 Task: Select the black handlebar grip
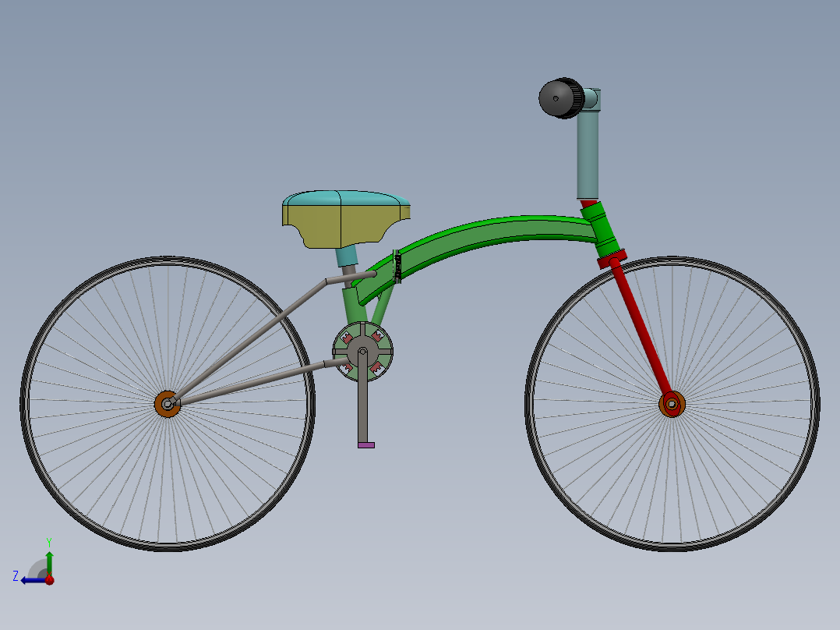(x=561, y=98)
